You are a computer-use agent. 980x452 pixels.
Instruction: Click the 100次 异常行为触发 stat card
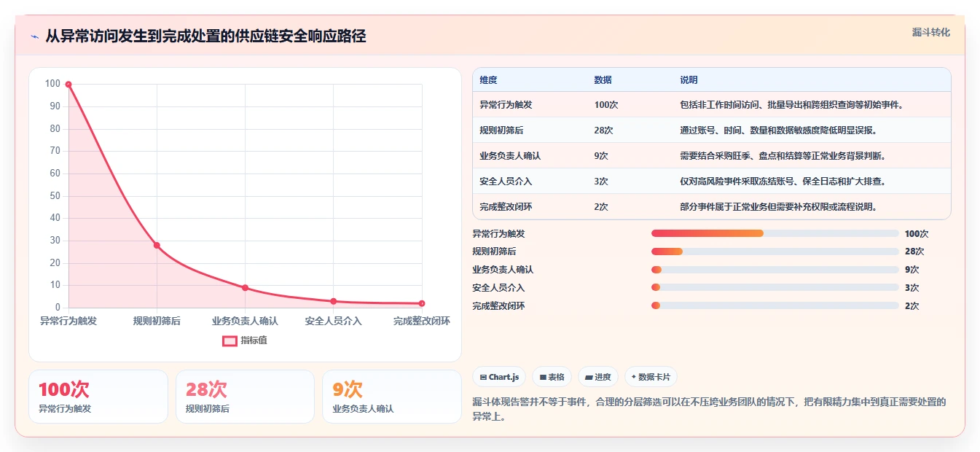[x=98, y=397]
